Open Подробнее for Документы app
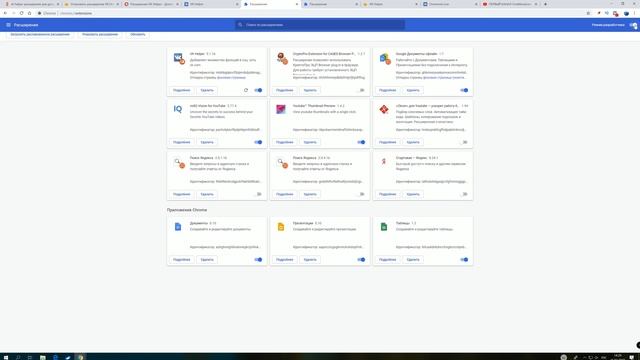The image size is (640, 360). coord(182,260)
